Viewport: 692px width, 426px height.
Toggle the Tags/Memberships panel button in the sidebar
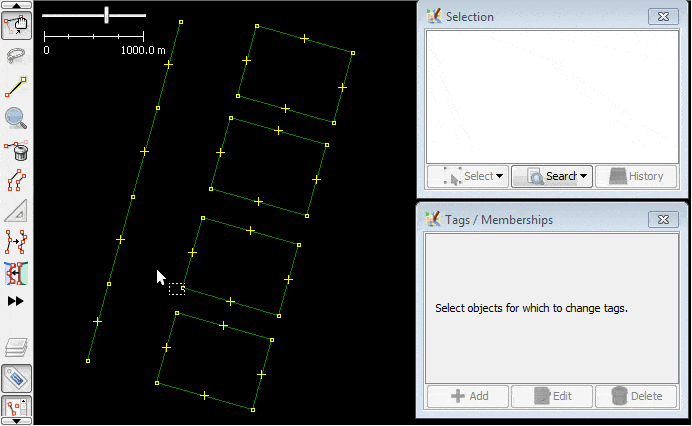[x=16, y=378]
